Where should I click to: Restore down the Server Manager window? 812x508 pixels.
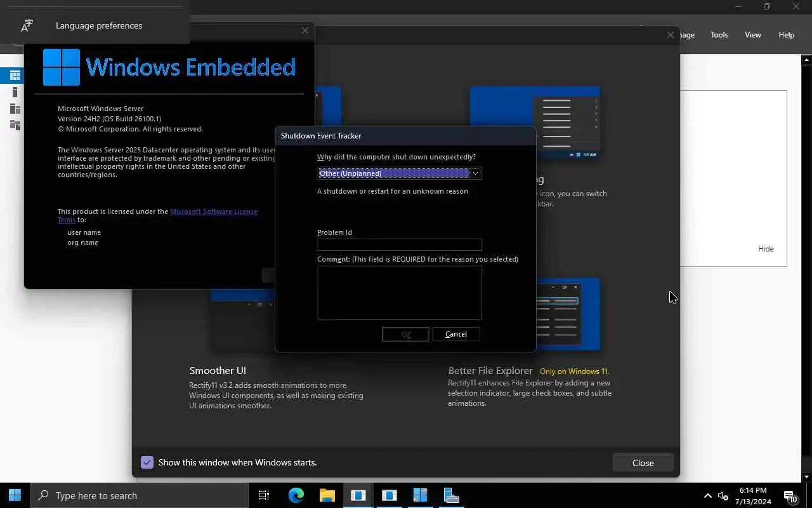point(766,7)
